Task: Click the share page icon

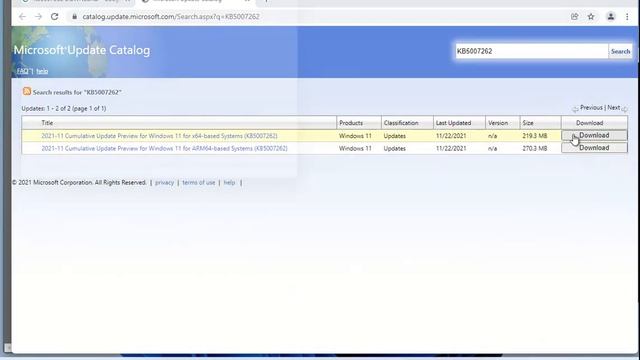Action: pyautogui.click(x=574, y=17)
